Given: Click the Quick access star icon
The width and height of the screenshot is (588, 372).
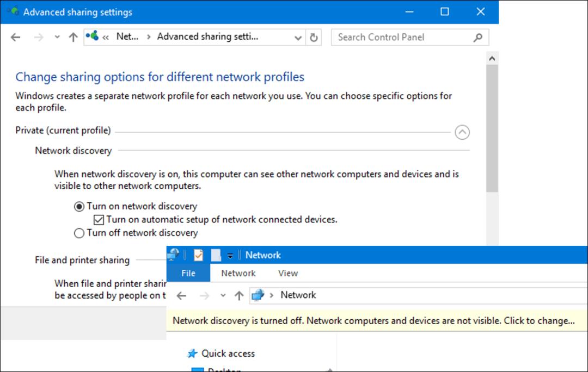Looking at the screenshot, I should (x=192, y=354).
